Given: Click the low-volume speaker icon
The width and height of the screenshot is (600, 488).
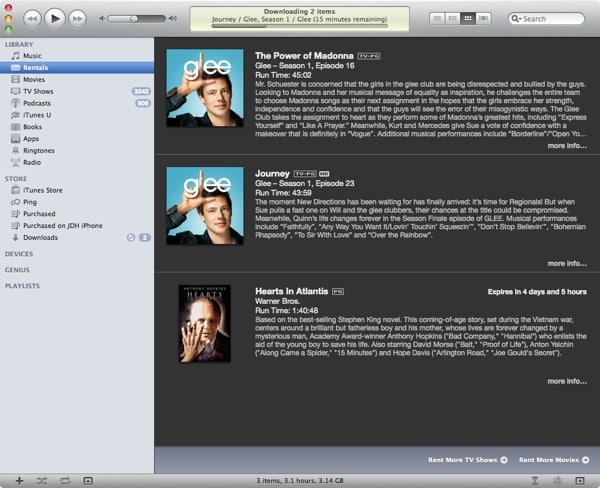Looking at the screenshot, I should [102, 19].
